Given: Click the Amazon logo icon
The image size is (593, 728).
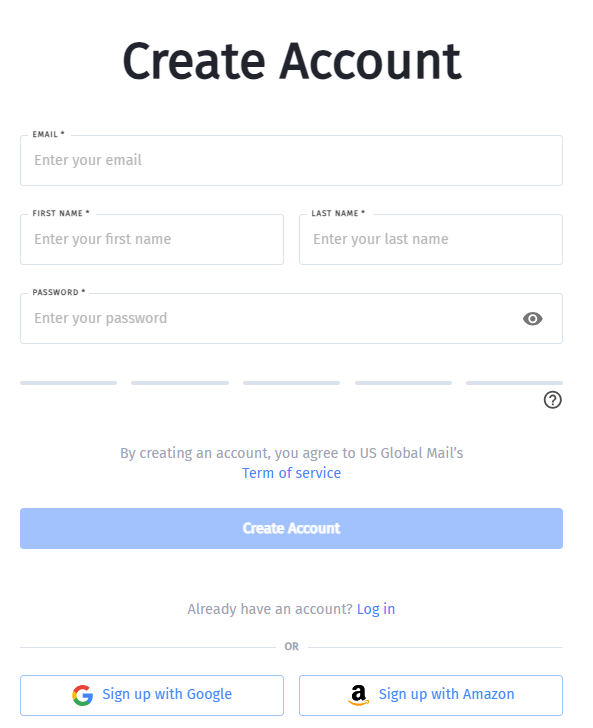Looking at the screenshot, I should 358,695.
